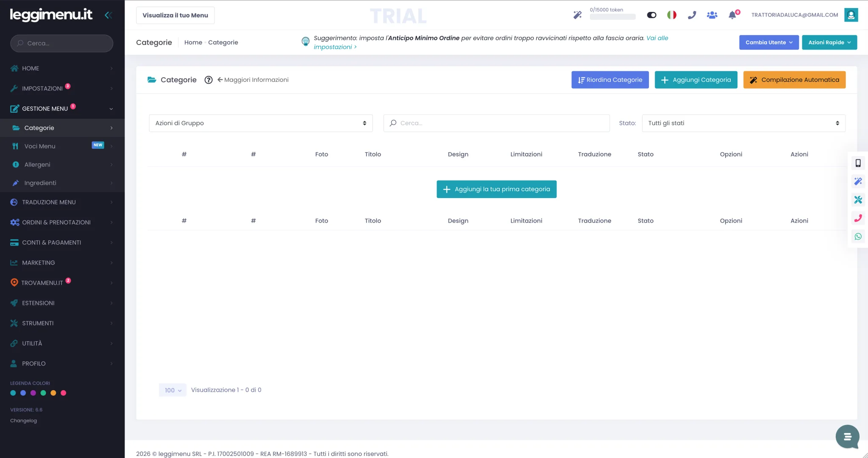Open Voci Menu sidebar item
The image size is (868, 458).
click(x=62, y=146)
